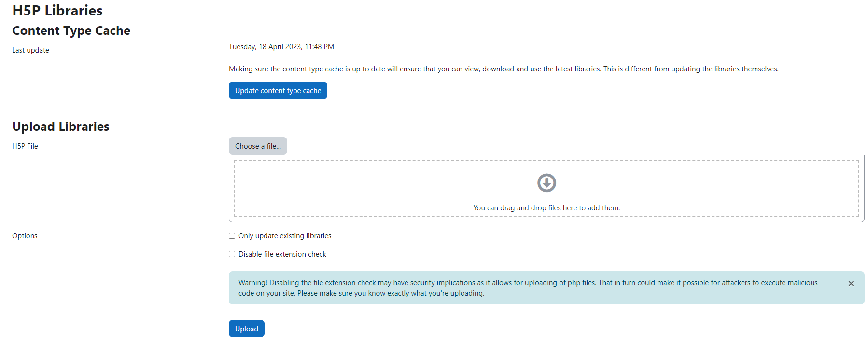
Task: Click the 'Upload Libraries' heading
Action: (x=61, y=126)
